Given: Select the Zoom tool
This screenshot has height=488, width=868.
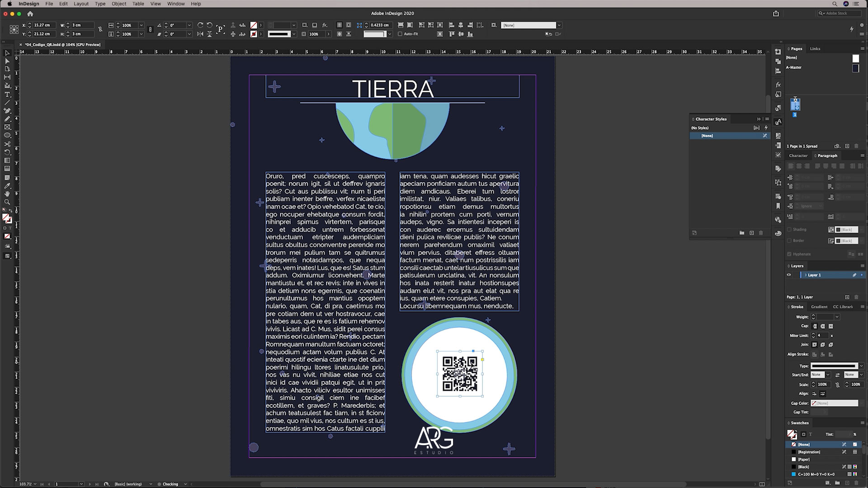Looking at the screenshot, I should pyautogui.click(x=7, y=202).
